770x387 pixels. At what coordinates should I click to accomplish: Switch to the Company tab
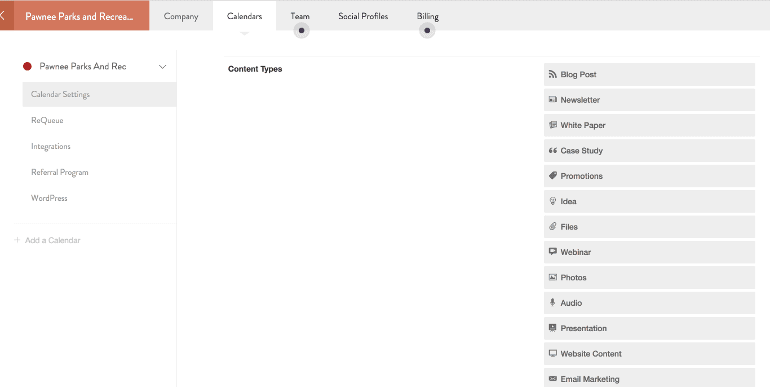point(181,16)
